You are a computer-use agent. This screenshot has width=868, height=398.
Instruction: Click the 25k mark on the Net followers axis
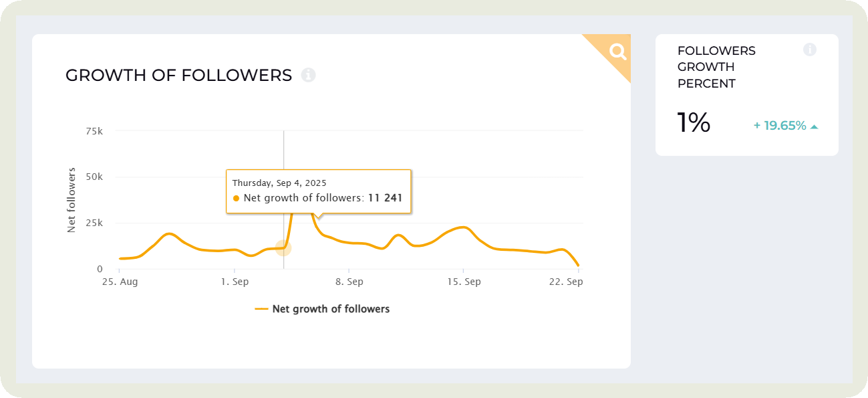click(x=94, y=223)
